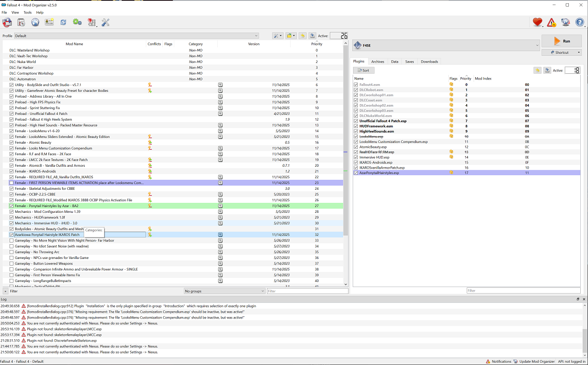
Task: Enable Gameplay - Button Lowered Weapons mod
Action: (x=12, y=264)
